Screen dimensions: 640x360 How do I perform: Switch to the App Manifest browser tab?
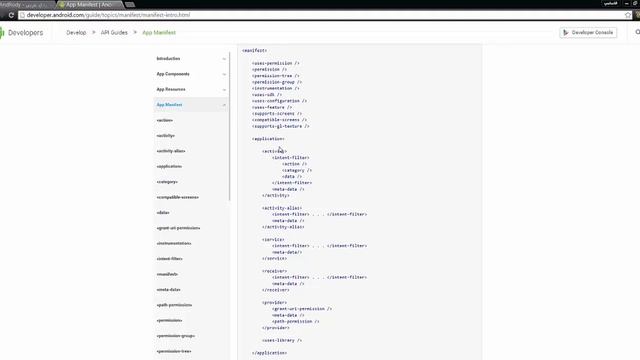[89, 4]
